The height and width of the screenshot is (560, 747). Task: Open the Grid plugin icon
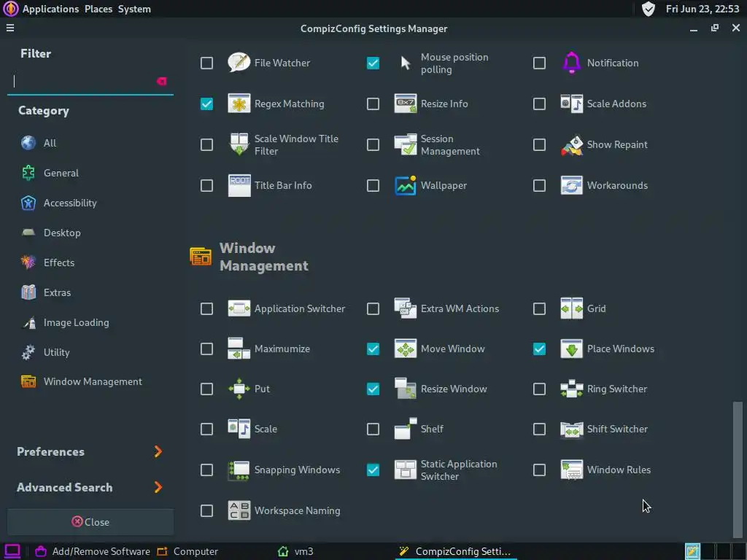[571, 308]
